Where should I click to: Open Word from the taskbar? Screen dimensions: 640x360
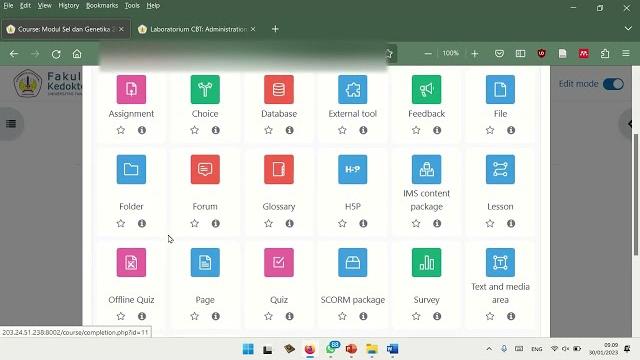[392, 349]
